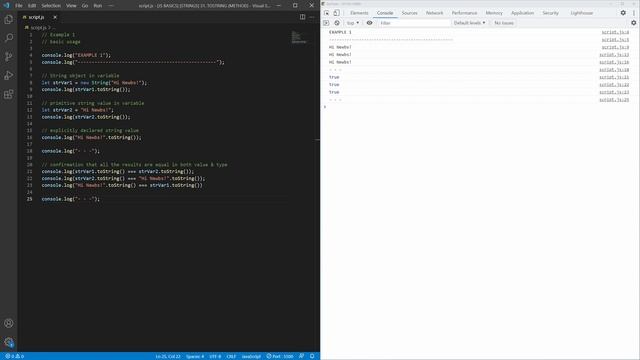640x360 pixels.
Task: Click the UTF-8 encoding status item
Action: [x=215, y=356]
